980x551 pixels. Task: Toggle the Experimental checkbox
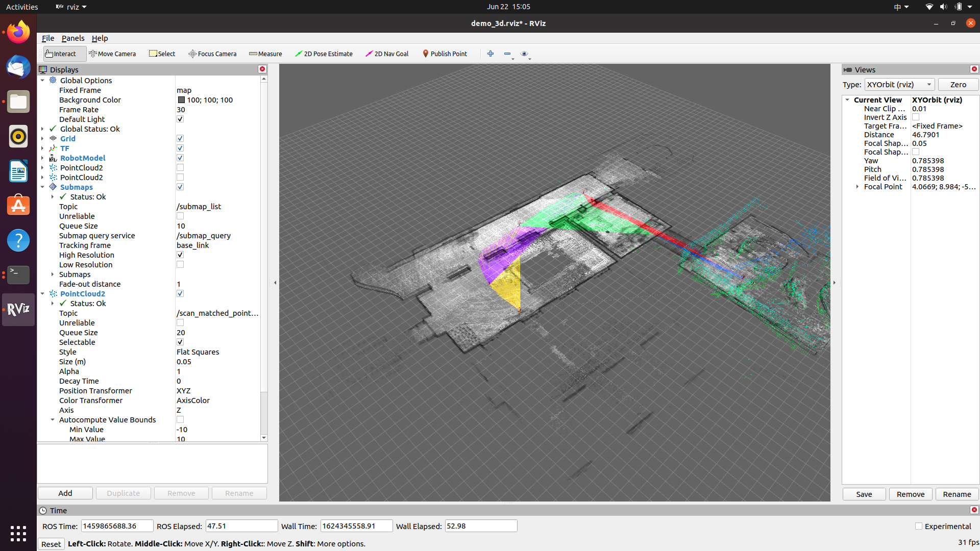click(919, 526)
